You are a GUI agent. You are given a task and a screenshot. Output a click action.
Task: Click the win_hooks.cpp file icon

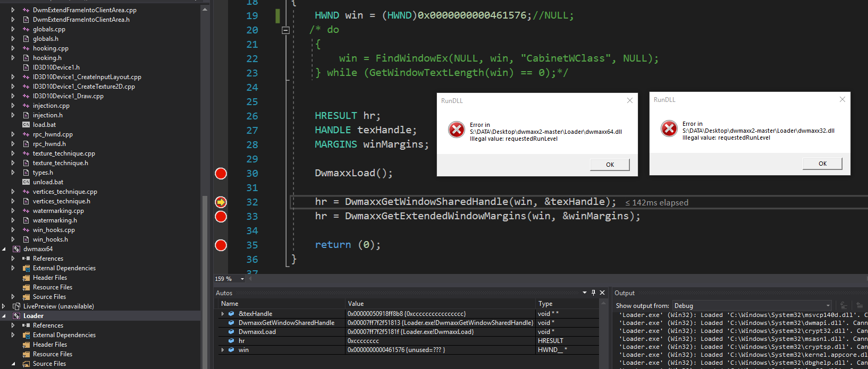click(26, 230)
